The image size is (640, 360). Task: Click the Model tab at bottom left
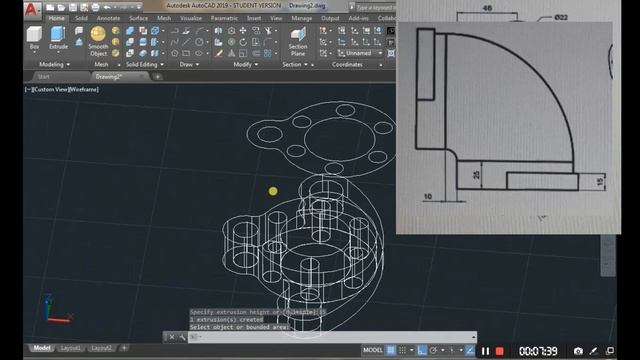coord(41,348)
